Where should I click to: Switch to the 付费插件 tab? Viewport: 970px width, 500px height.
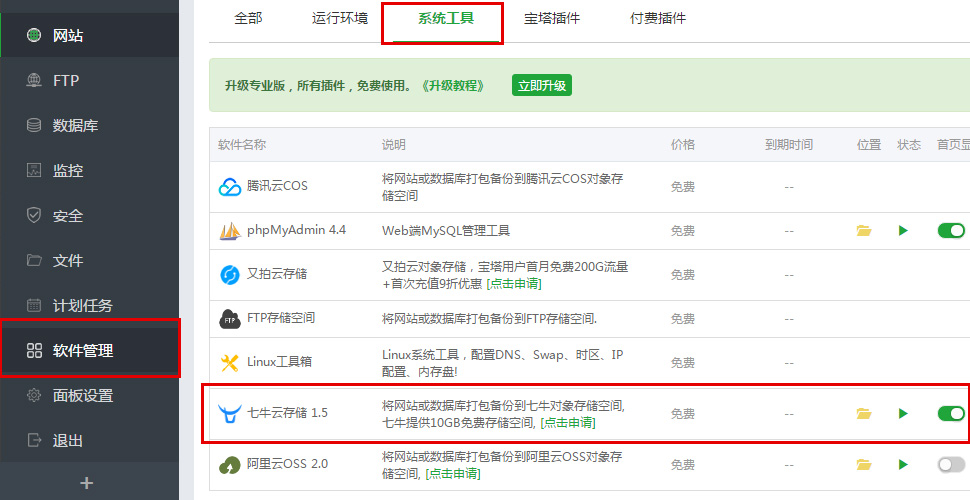point(658,19)
